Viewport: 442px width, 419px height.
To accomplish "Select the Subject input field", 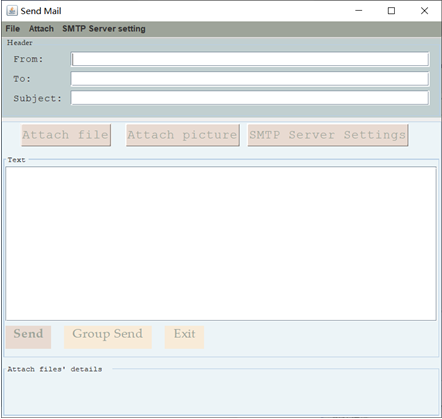I will coord(250,98).
